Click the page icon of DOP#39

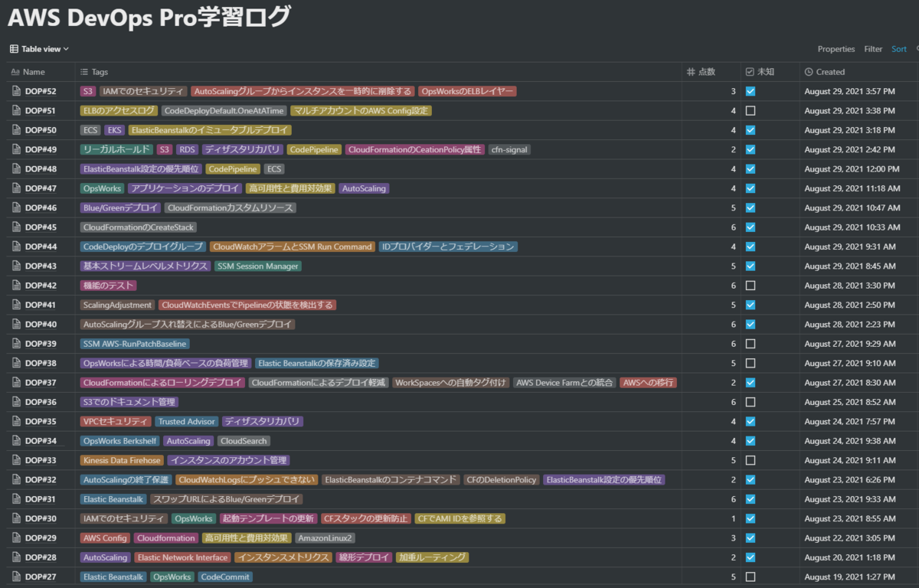click(x=16, y=344)
